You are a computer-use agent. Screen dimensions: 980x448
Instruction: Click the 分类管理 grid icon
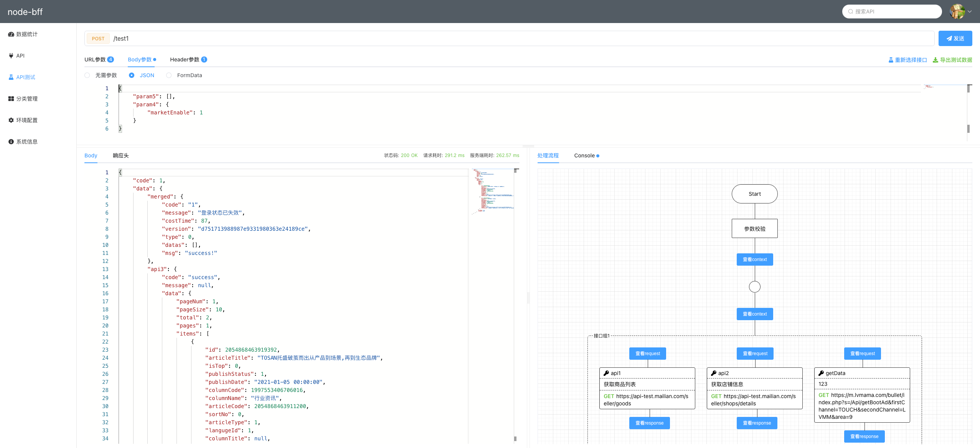[x=11, y=99]
